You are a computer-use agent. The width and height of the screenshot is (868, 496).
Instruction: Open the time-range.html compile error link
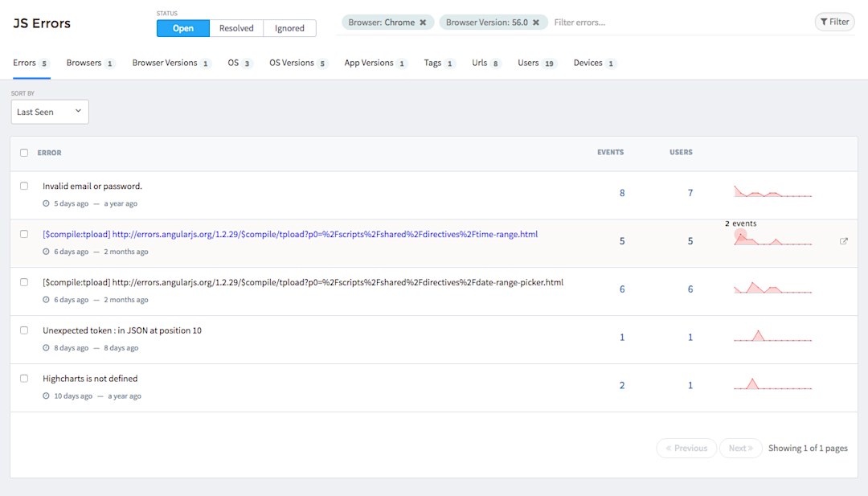290,235
